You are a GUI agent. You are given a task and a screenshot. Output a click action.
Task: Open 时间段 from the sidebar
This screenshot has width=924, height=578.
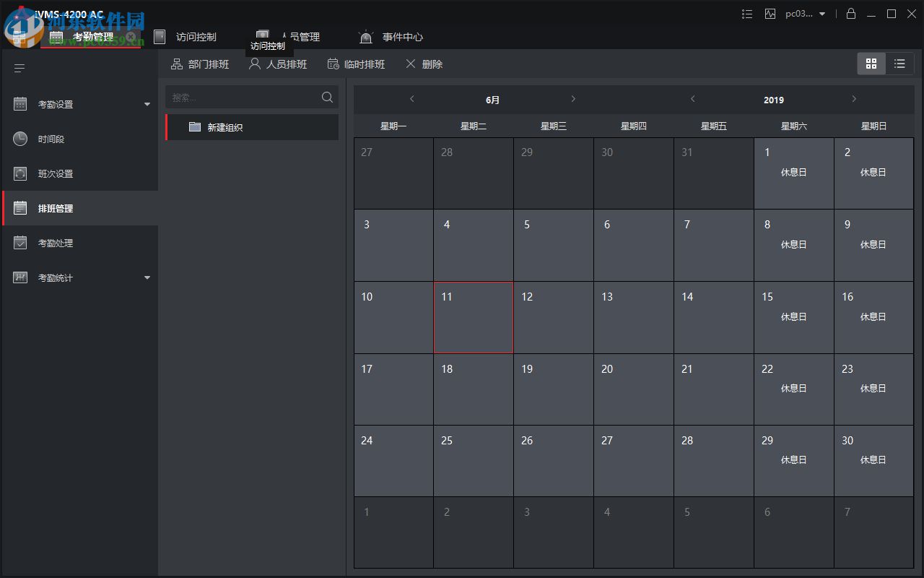(80, 139)
